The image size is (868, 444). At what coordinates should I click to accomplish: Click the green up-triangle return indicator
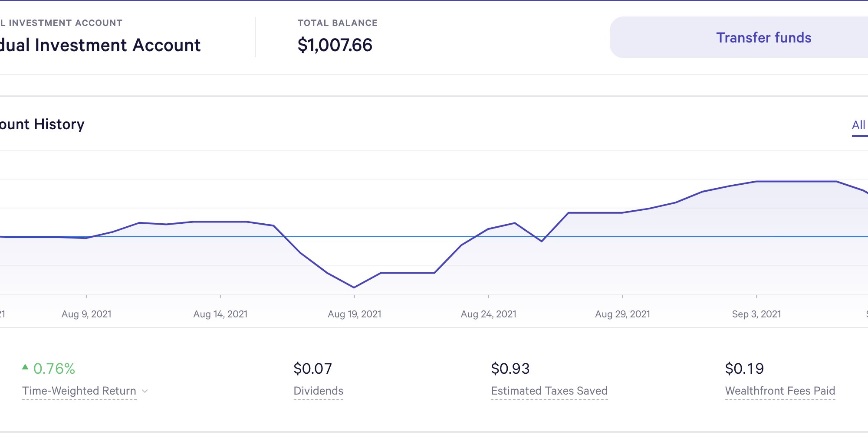coord(25,367)
